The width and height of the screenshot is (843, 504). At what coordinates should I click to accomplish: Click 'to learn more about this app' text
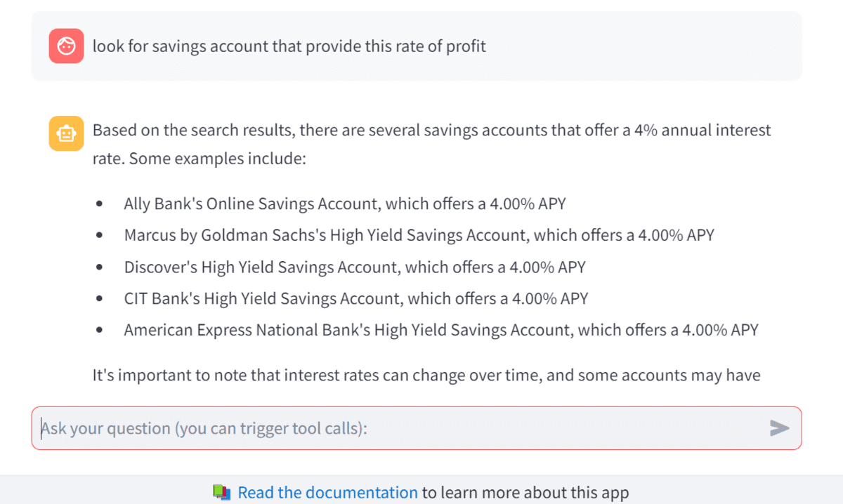(x=525, y=493)
